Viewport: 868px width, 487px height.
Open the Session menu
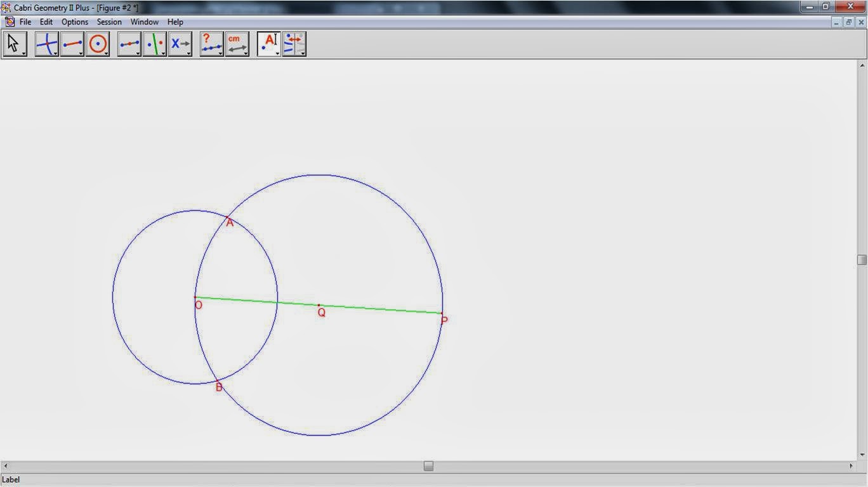pyautogui.click(x=109, y=22)
